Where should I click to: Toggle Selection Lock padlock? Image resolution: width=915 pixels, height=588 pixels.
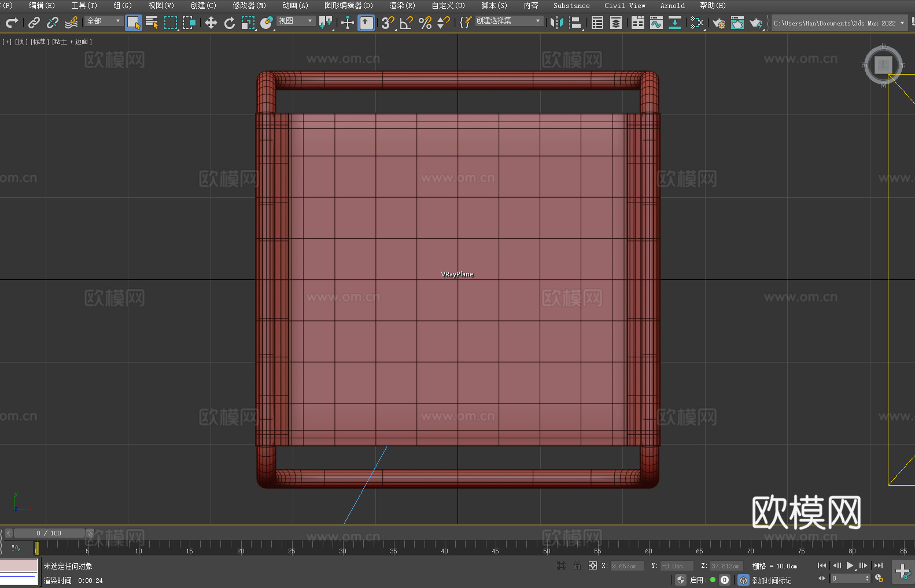[577, 565]
